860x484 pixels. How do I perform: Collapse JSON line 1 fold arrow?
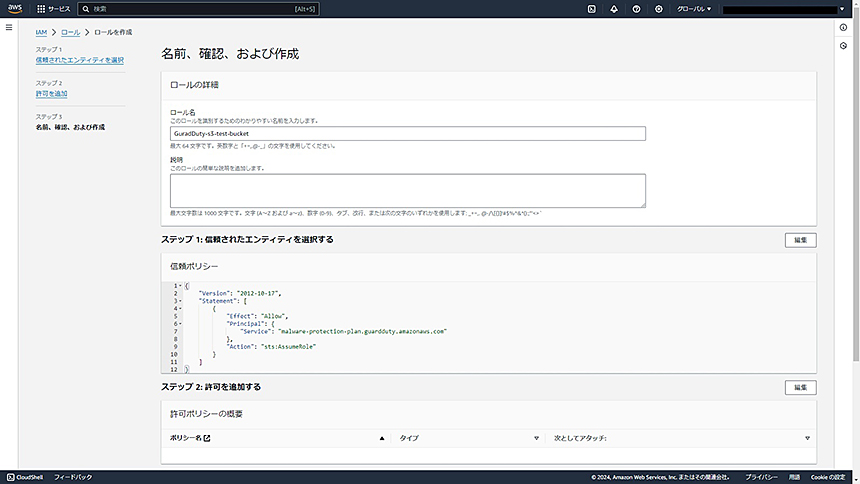(x=180, y=285)
